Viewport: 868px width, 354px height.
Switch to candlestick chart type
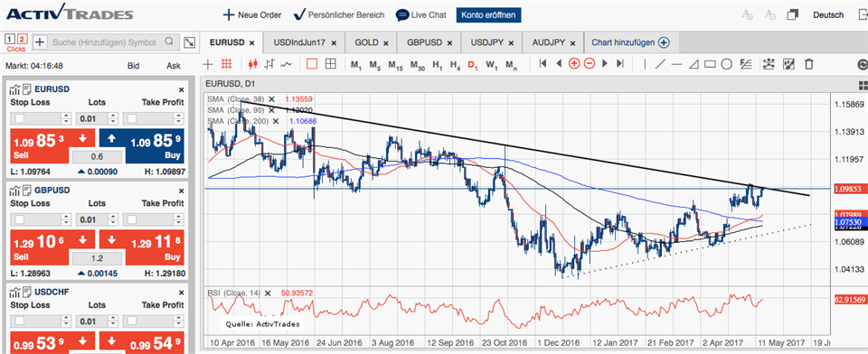[x=254, y=63]
